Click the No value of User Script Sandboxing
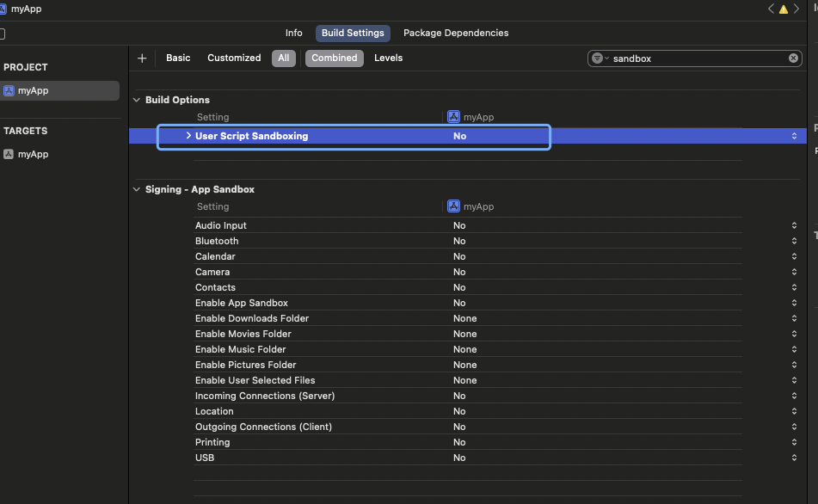 (x=459, y=136)
